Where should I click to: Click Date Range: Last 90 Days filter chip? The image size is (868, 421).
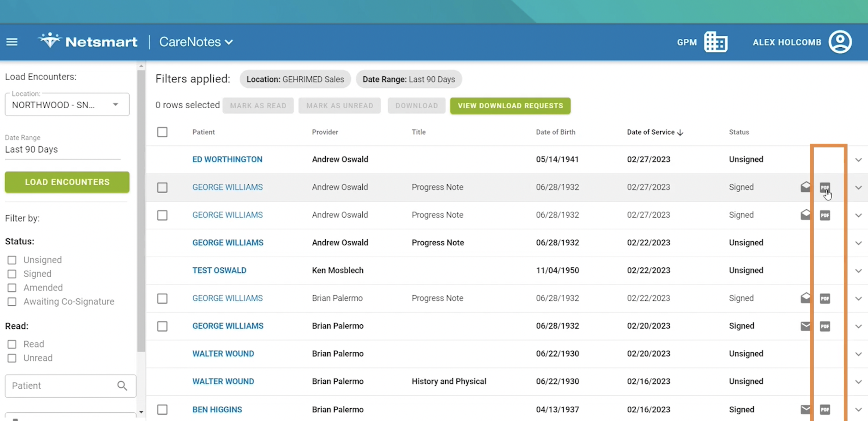pyautogui.click(x=409, y=79)
